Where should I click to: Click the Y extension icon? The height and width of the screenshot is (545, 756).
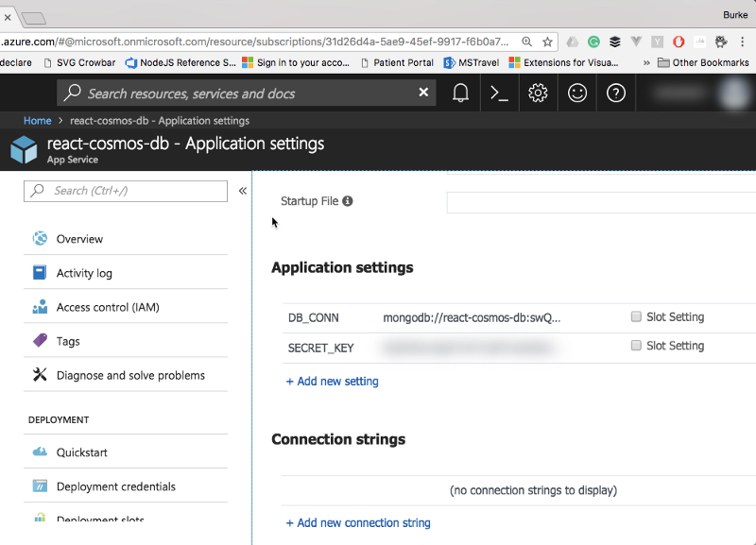[657, 42]
